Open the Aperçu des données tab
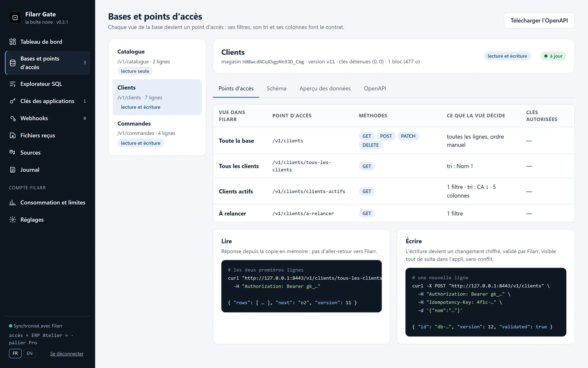 coord(325,88)
